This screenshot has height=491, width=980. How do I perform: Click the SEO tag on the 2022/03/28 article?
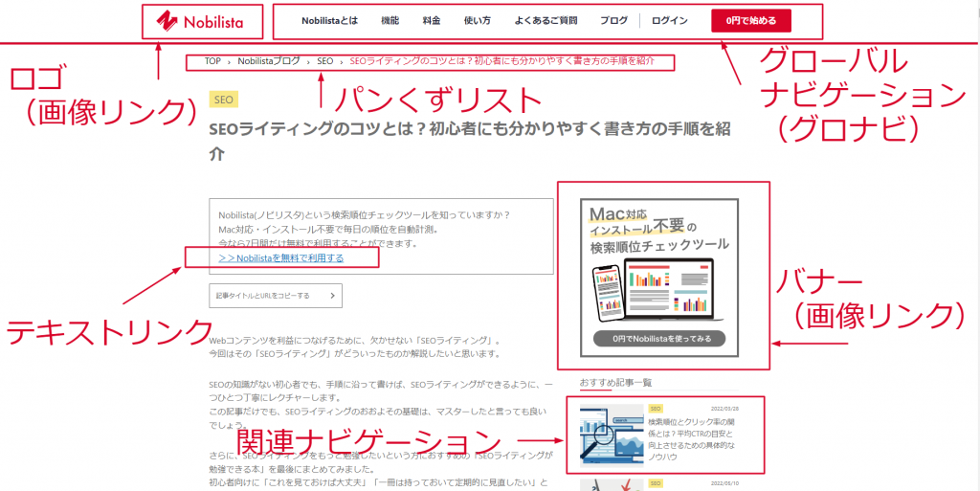coord(656,409)
